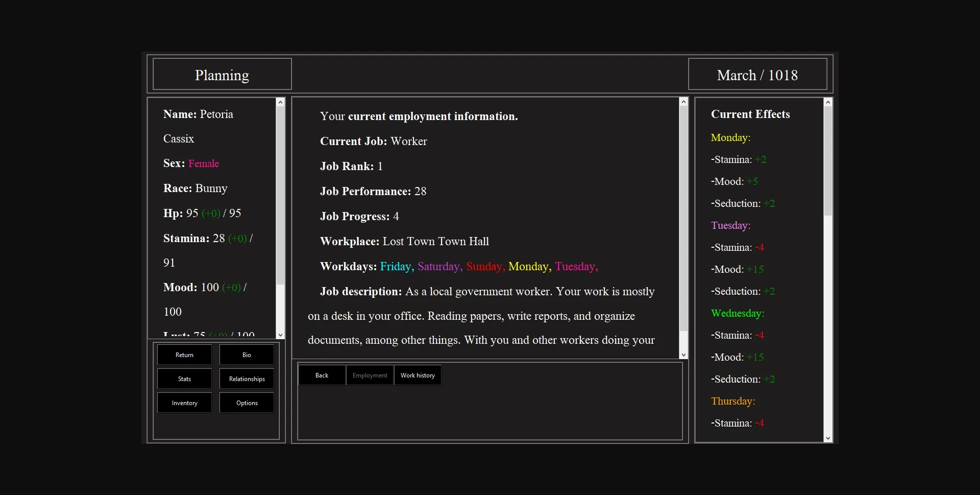Click the Current Effects panel scrollbar down arrow
Screen dimensions: 980x495
coord(828,438)
